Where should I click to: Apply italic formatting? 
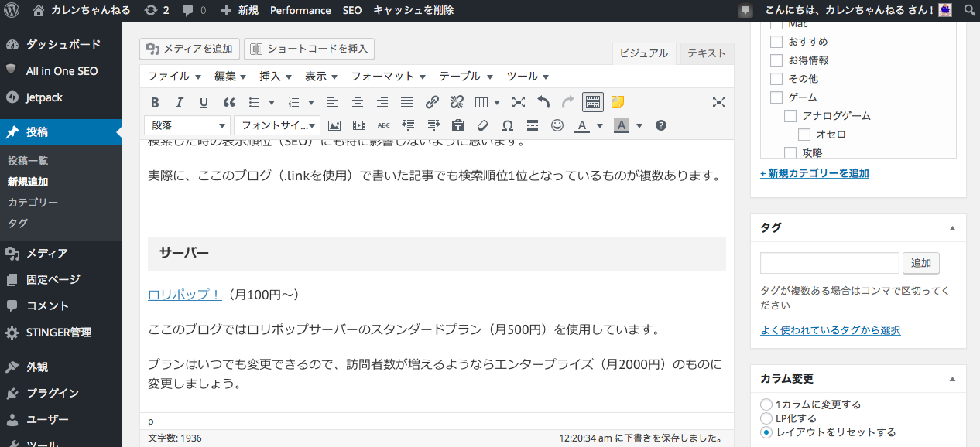coord(179,101)
